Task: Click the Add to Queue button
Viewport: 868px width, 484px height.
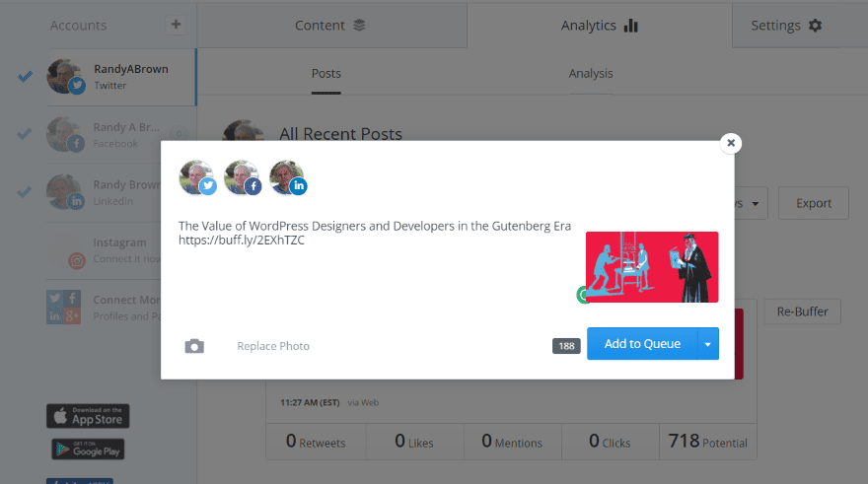Action: tap(642, 344)
